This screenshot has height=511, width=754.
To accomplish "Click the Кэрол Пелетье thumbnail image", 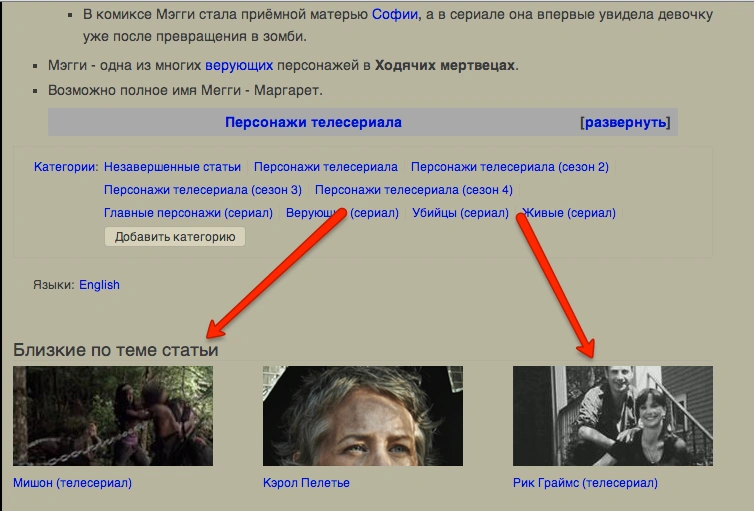I will click(x=362, y=416).
